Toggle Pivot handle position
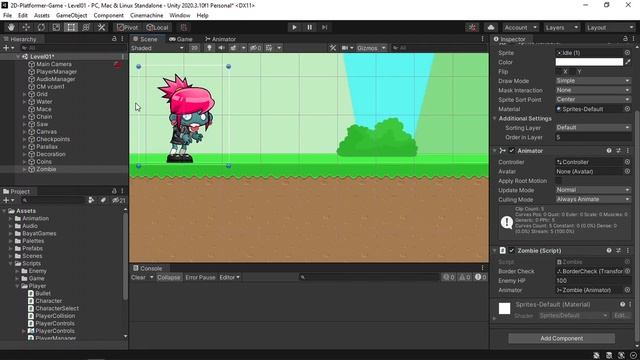This screenshot has height=360, width=640. [x=127, y=27]
